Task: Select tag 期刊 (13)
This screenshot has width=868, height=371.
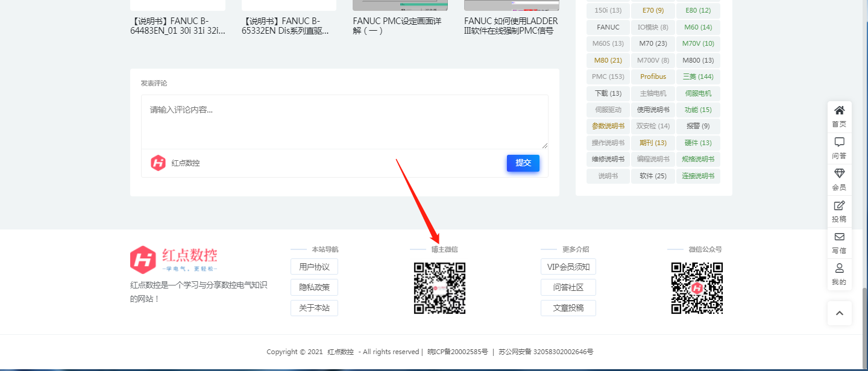Action: tap(653, 143)
